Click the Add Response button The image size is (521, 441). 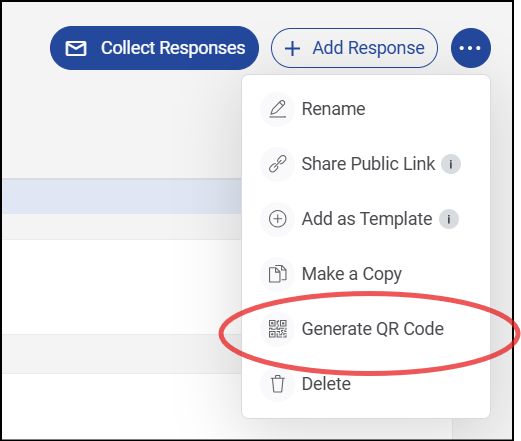click(x=354, y=48)
